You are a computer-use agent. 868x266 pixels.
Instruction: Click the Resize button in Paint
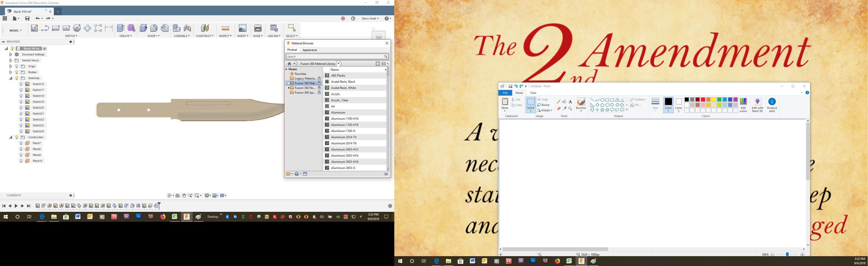(543, 105)
